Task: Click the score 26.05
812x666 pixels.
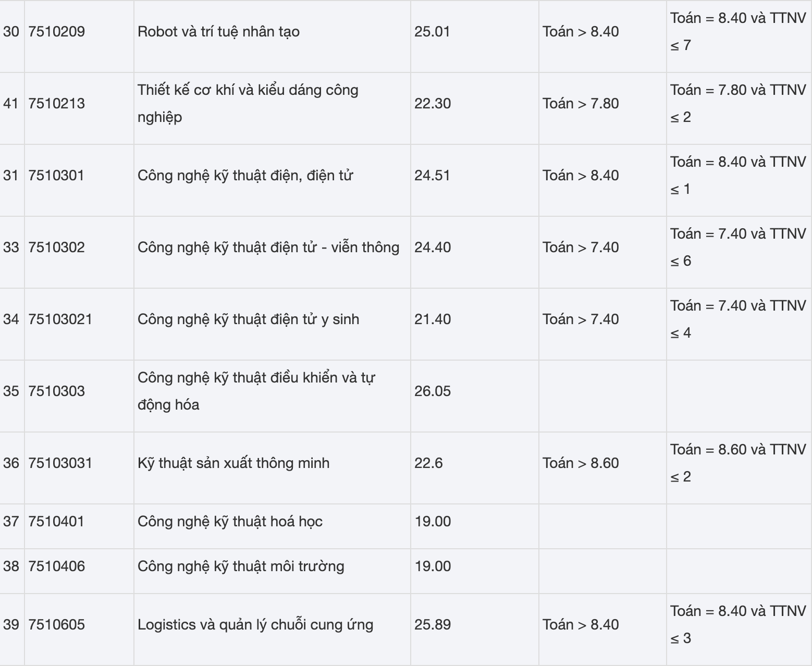Action: (x=433, y=391)
